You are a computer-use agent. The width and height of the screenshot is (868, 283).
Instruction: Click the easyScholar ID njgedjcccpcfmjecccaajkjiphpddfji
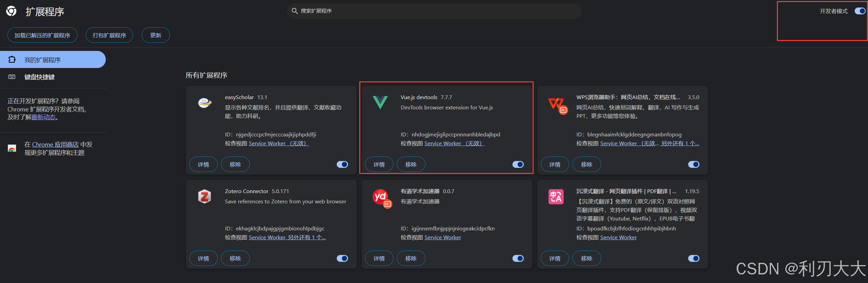(276, 135)
